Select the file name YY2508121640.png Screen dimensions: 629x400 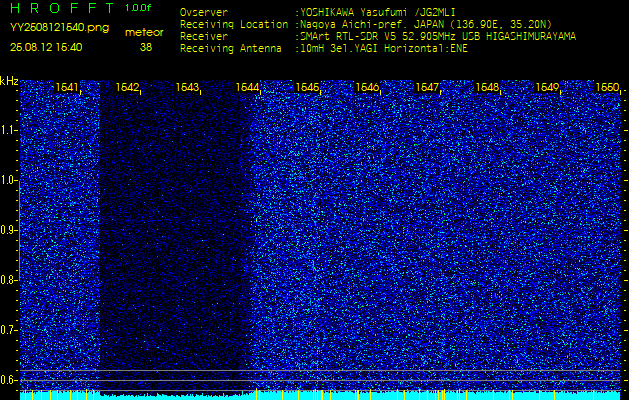pos(59,28)
